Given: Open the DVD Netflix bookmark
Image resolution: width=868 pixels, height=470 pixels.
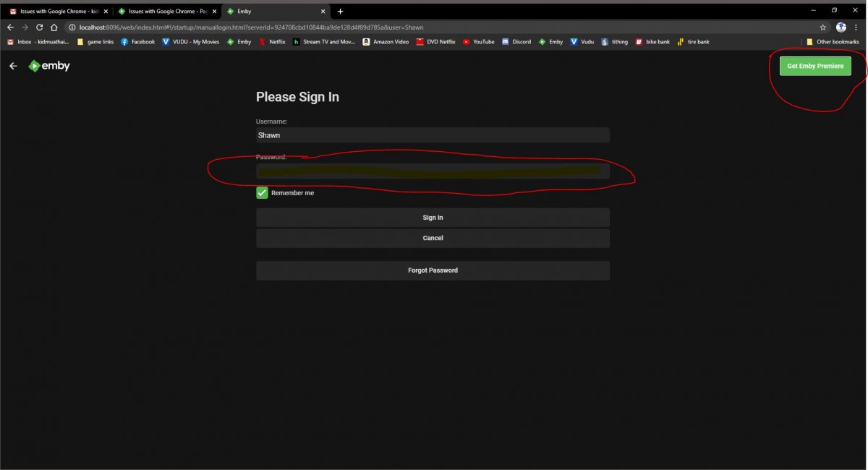Looking at the screenshot, I should click(435, 42).
